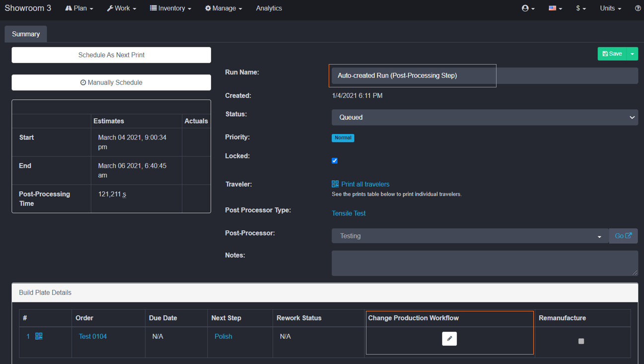Screen dimensions: 644x364
Task: Open the Units dropdown in navbar
Action: click(x=610, y=8)
